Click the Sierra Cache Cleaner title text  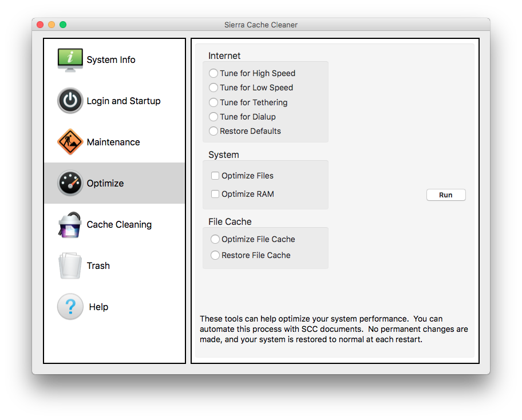pyautogui.click(x=260, y=25)
